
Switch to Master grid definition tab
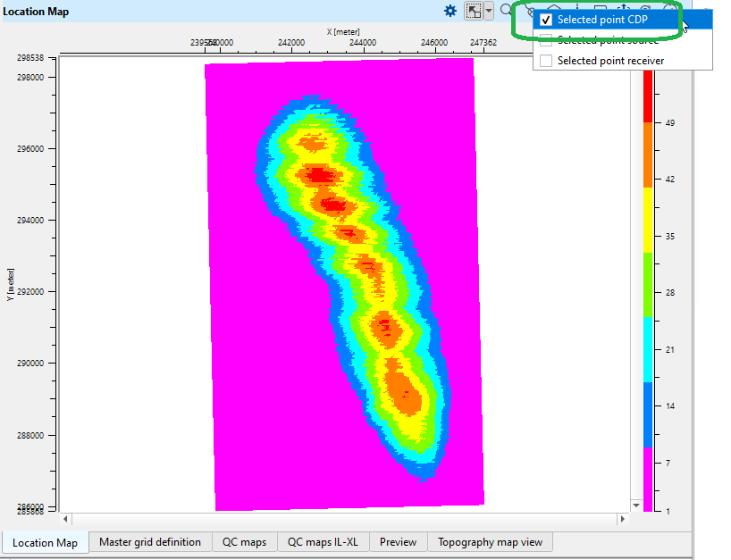(x=150, y=542)
